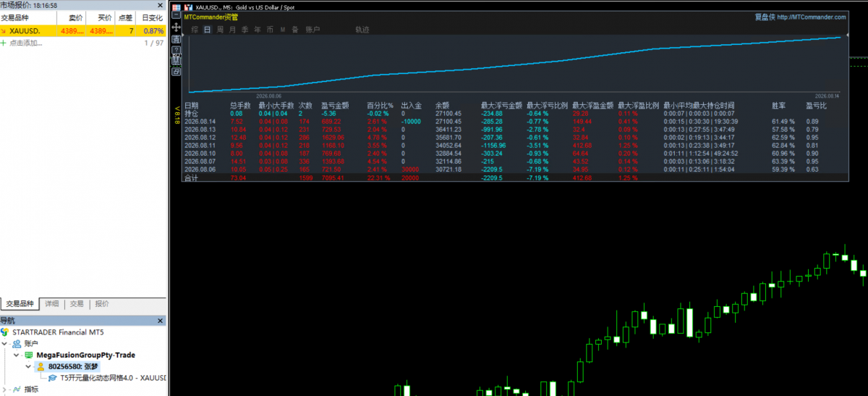Click the question-mark help icon in MTCommander strip
The height and width of the screenshot is (396, 868).
[176, 50]
